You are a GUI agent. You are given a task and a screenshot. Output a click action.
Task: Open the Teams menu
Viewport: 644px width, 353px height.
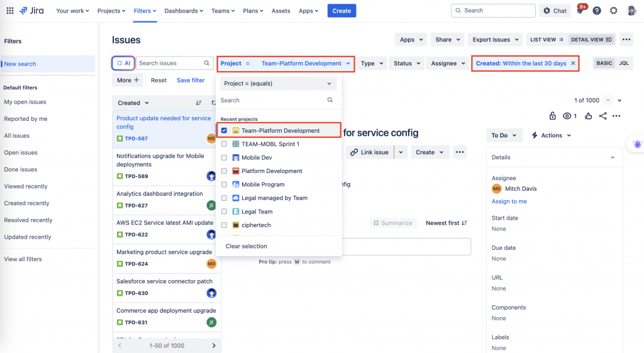223,11
